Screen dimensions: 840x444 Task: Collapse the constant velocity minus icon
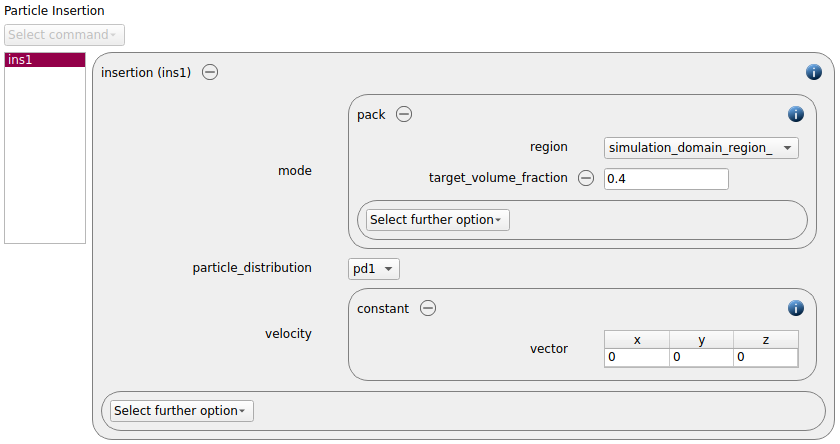point(428,308)
